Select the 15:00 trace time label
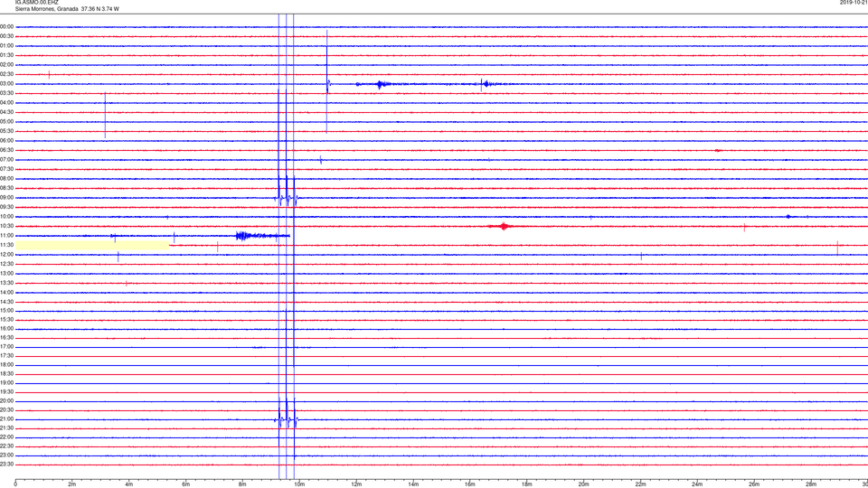Viewport: 868px width, 488px height. pos(6,310)
